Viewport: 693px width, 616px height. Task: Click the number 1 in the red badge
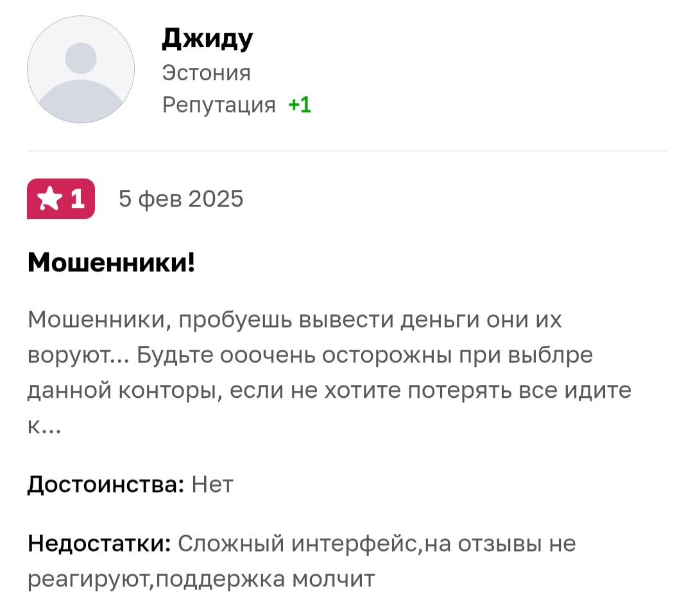click(x=78, y=199)
